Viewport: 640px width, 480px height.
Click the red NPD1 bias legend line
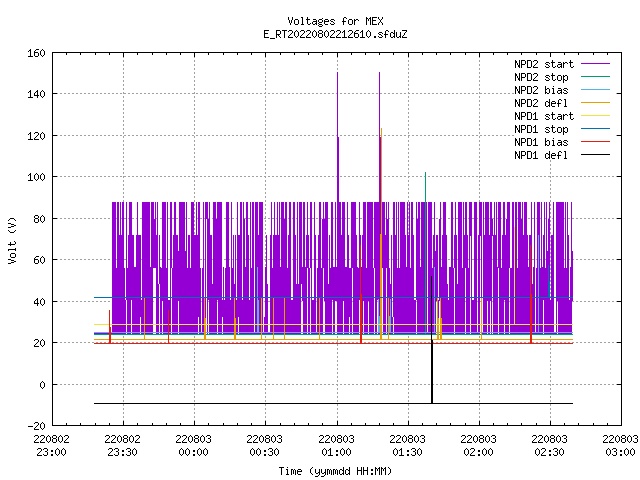(x=596, y=142)
